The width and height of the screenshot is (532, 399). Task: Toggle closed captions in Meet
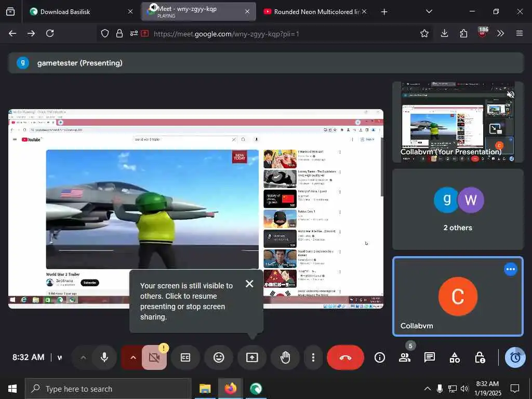pos(185,357)
